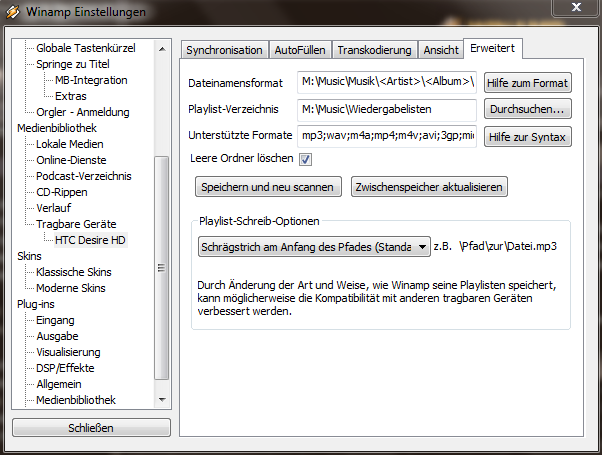Select Plug-ins category in tree
Screen dimensions: 602x455
click(x=36, y=304)
